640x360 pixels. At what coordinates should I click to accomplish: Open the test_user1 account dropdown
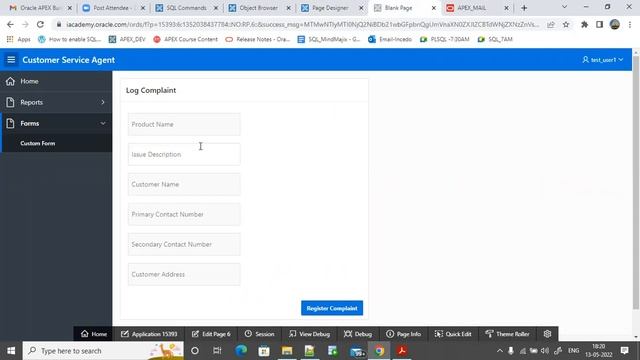603,60
